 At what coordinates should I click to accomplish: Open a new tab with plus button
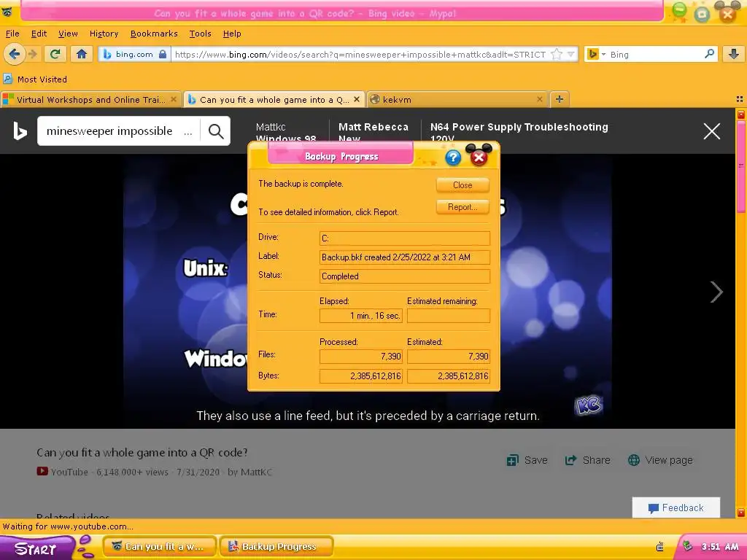tap(560, 99)
